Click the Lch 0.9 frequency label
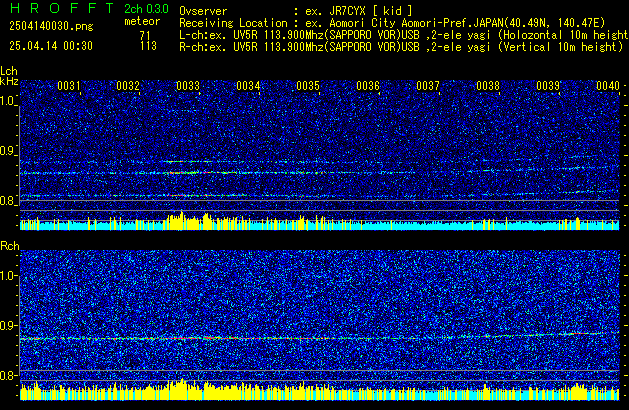 (8, 151)
